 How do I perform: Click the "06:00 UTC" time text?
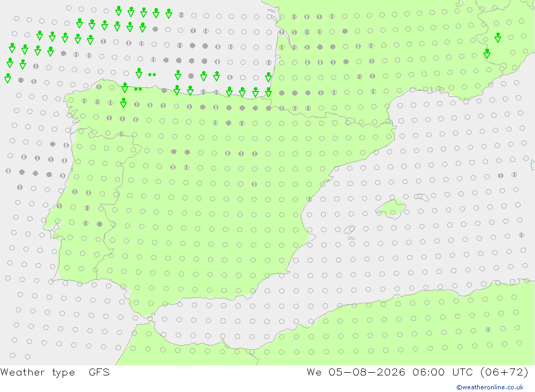[x=442, y=372]
